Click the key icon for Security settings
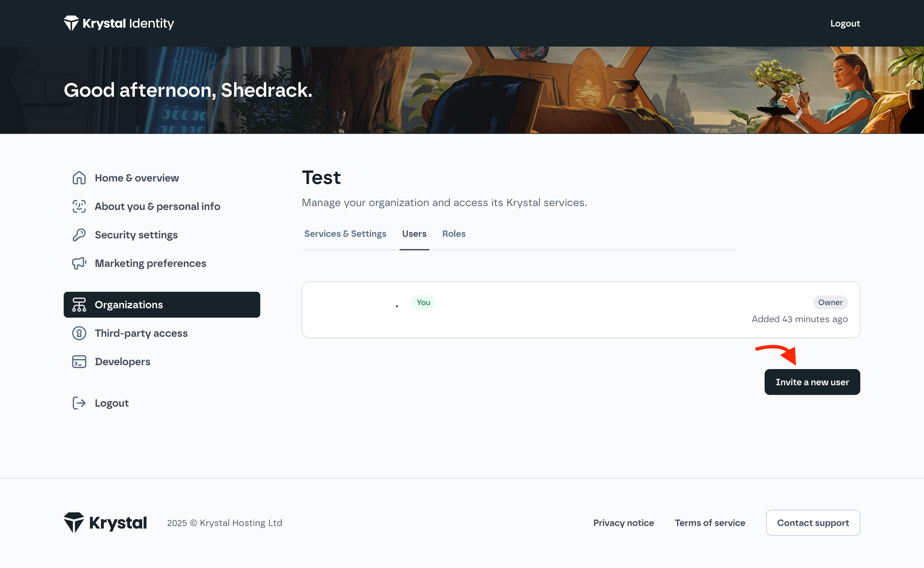 coord(79,235)
